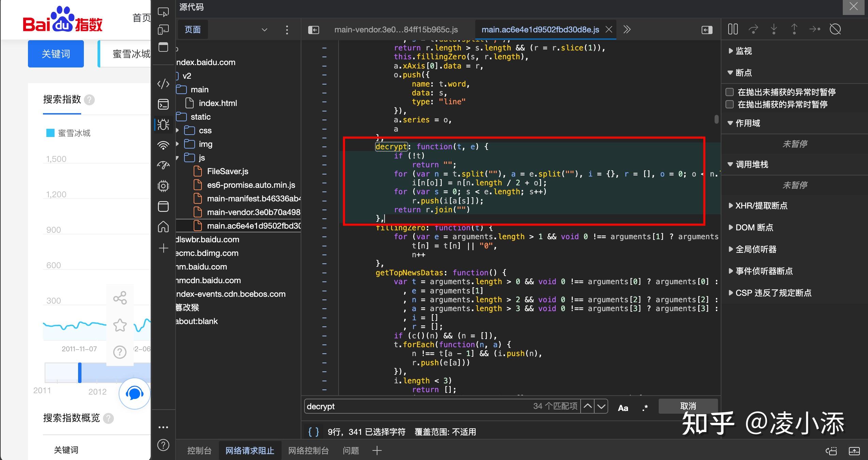Open the 页面 navigator dropdown
The height and width of the screenshot is (460, 868).
click(x=264, y=30)
